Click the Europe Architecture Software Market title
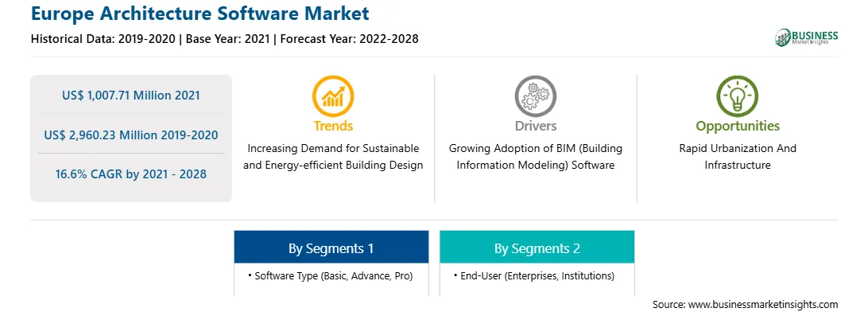 (x=200, y=13)
